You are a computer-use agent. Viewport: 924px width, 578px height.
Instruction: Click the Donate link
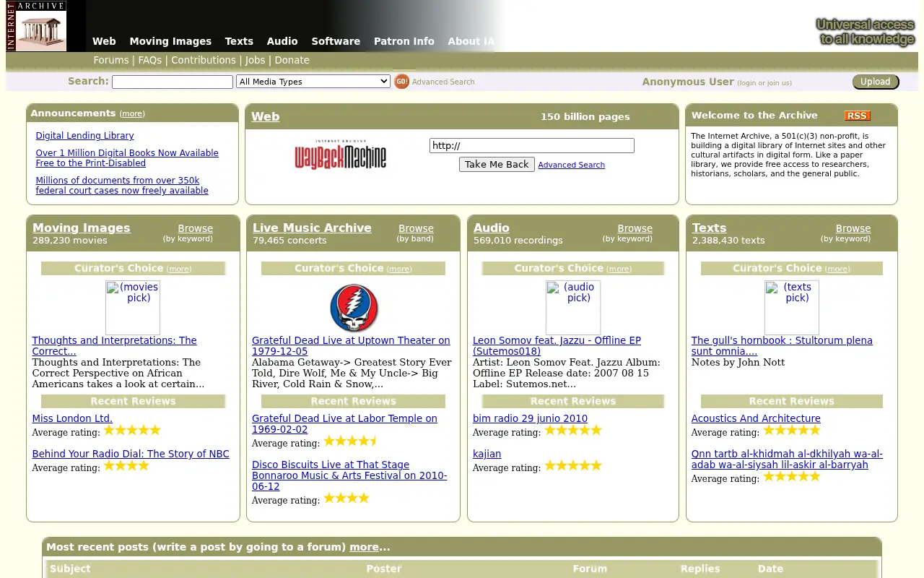[292, 61]
